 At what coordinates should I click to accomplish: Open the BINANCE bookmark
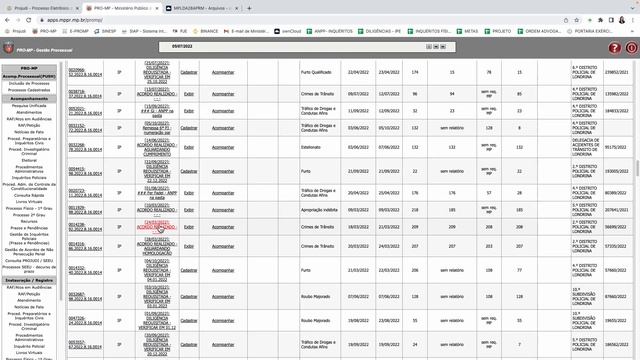(206, 31)
